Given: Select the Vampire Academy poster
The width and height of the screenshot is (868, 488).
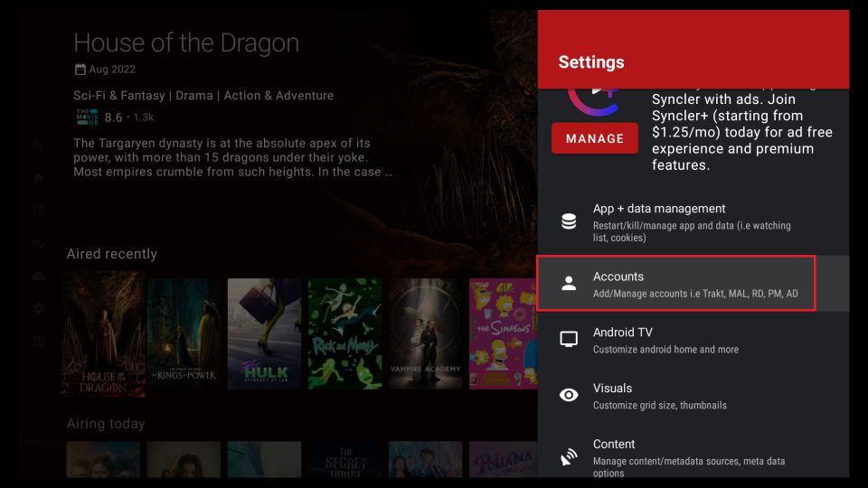Looking at the screenshot, I should 425,333.
